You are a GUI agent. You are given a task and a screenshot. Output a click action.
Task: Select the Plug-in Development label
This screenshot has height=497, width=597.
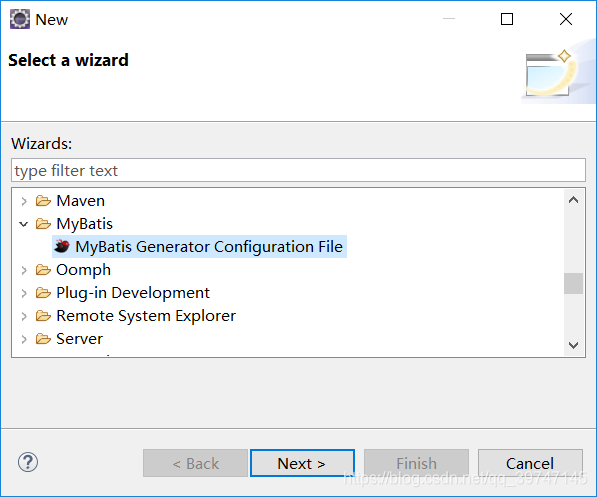coord(133,293)
